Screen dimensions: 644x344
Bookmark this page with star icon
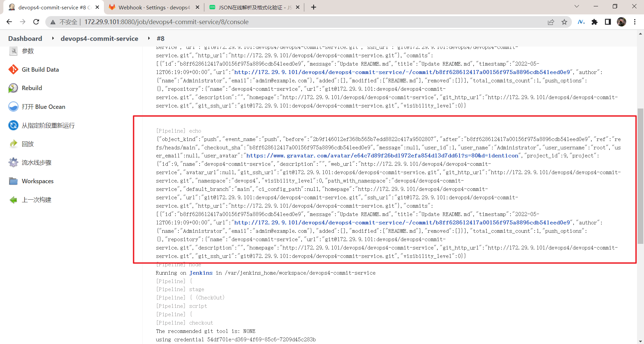(x=564, y=22)
